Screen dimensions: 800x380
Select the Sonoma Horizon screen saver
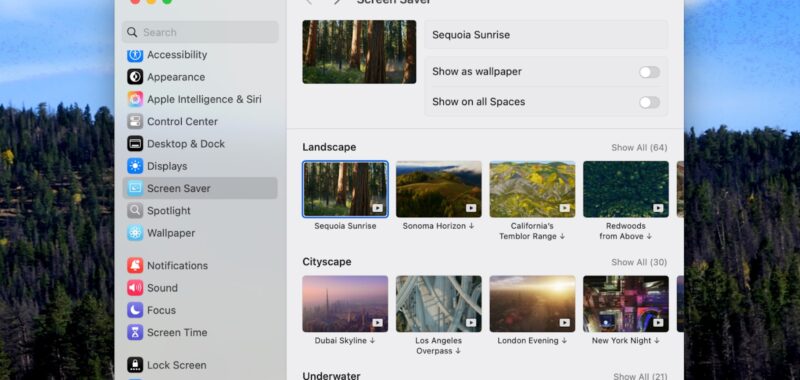tap(438, 189)
